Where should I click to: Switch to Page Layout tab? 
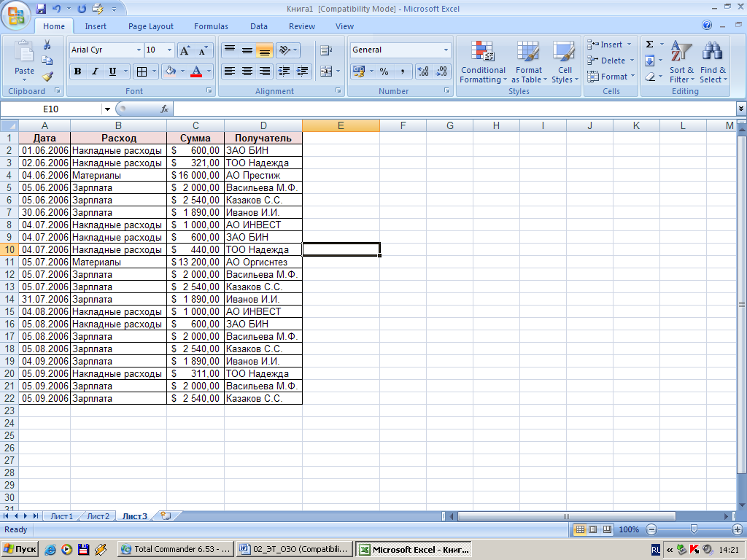[150, 27]
